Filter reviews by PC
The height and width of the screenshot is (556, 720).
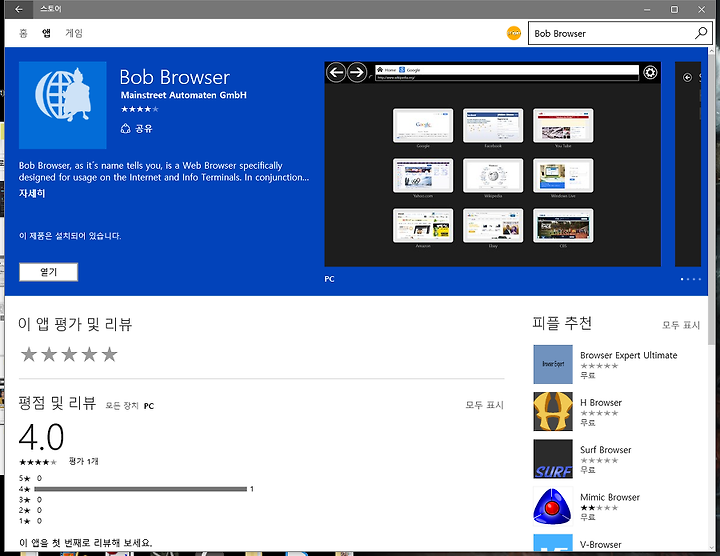149,406
